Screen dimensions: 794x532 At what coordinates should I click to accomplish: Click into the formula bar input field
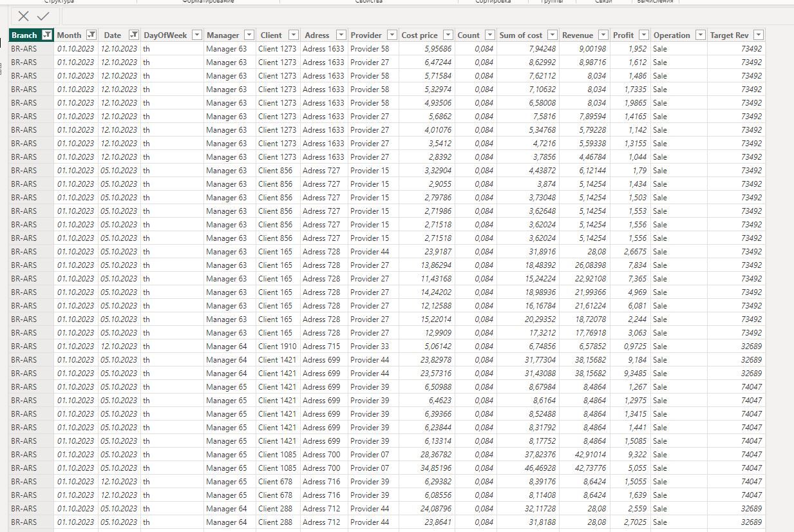[428, 16]
